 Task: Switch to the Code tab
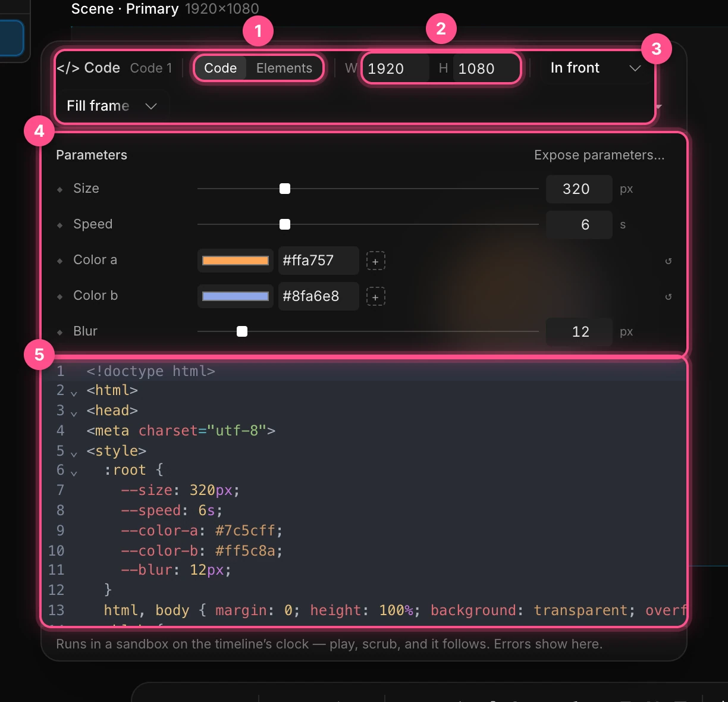(220, 68)
